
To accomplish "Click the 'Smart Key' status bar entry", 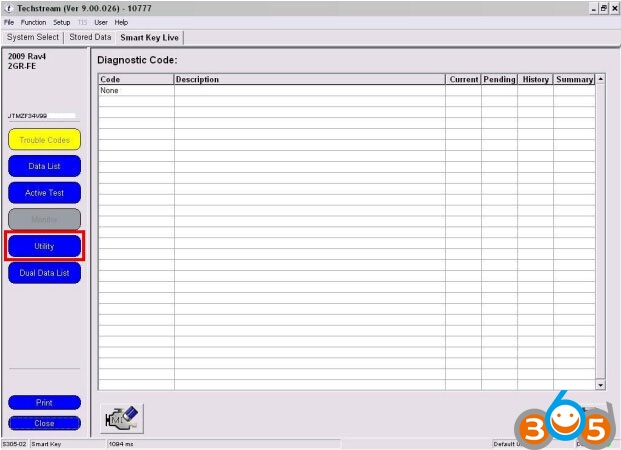I will coord(46,444).
